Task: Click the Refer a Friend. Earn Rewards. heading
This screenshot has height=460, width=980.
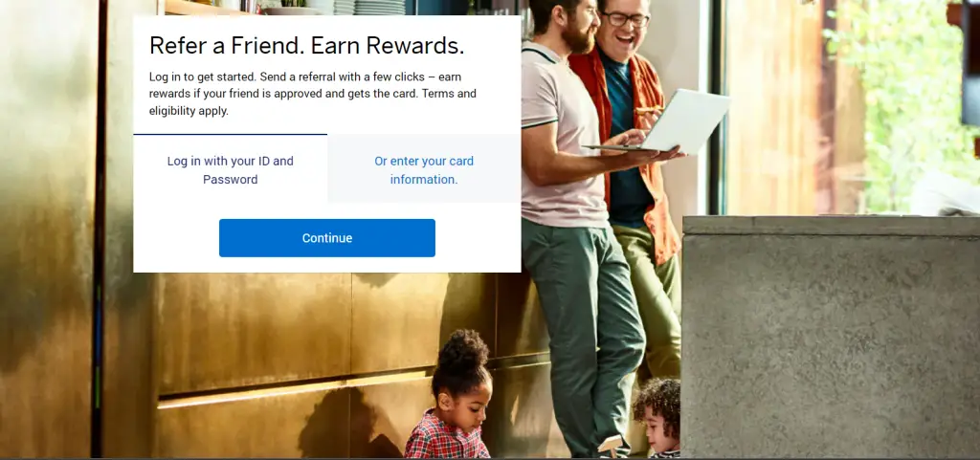Action: [306, 46]
